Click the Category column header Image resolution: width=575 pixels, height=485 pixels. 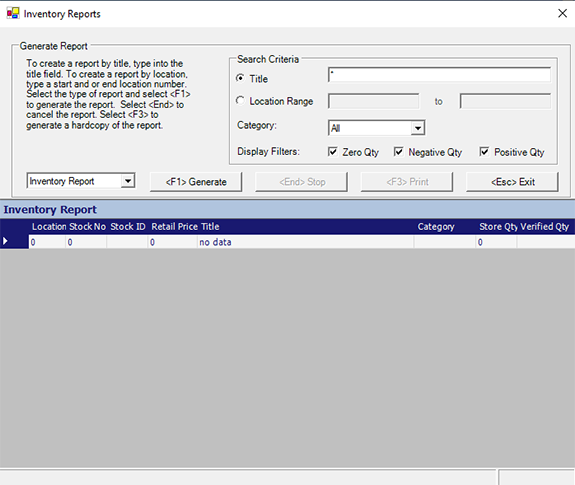[436, 227]
